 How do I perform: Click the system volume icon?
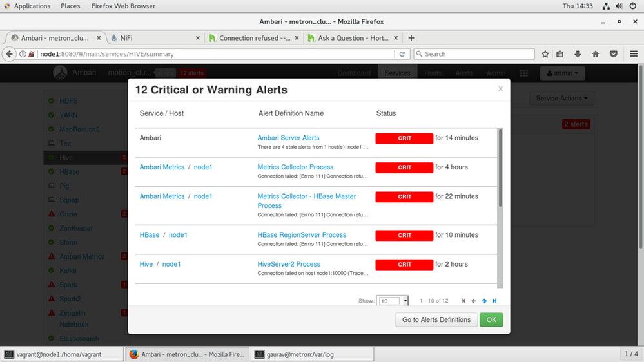tap(620, 6)
